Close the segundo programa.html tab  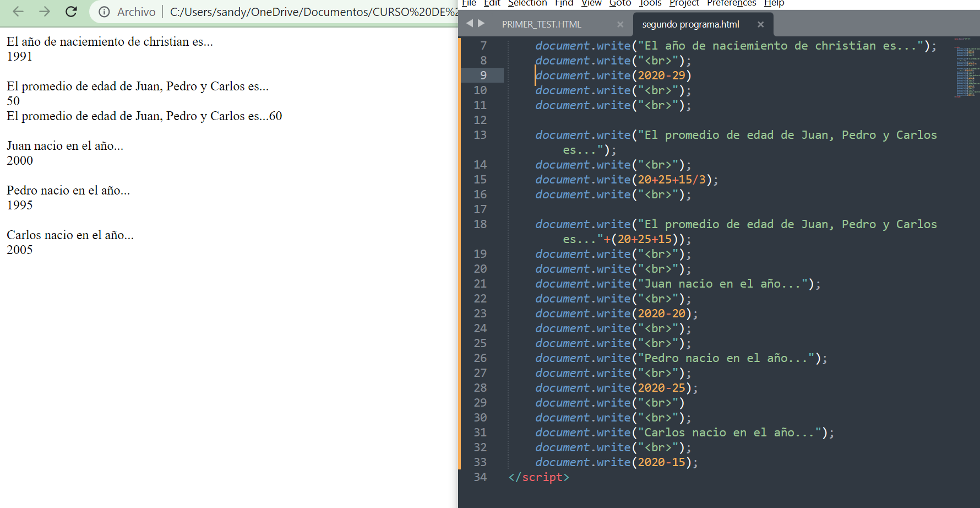(x=760, y=24)
